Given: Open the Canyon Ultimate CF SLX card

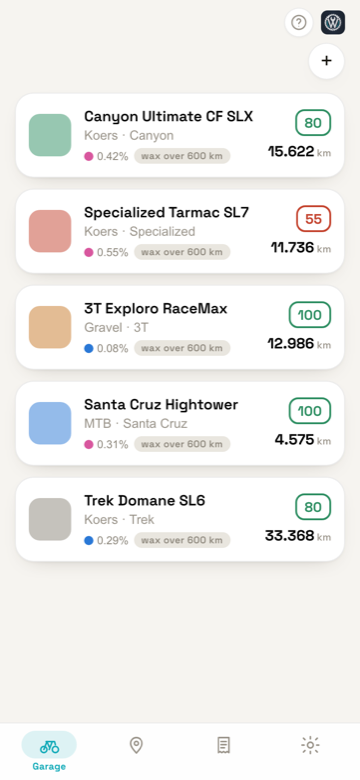Looking at the screenshot, I should pos(180,135).
